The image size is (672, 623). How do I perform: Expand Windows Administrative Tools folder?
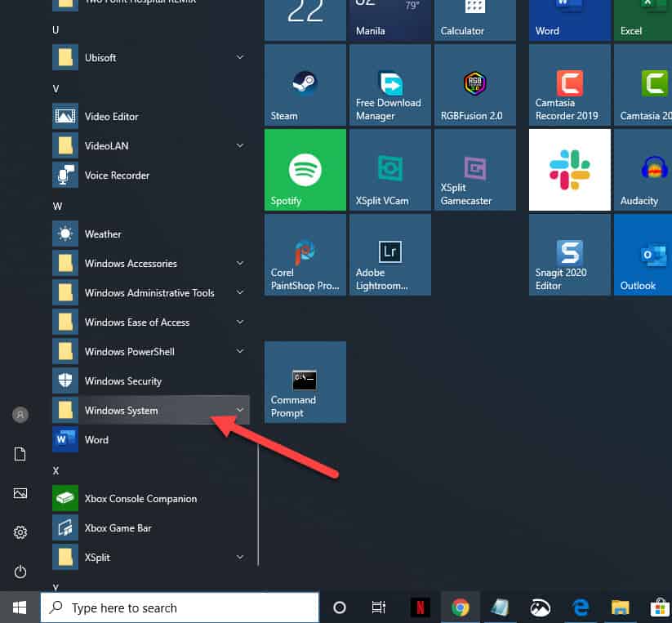[x=151, y=292]
